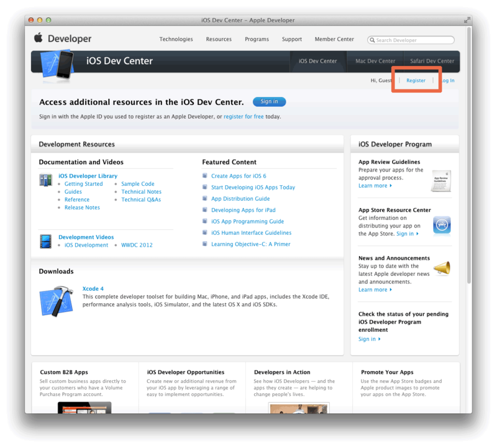Switch to the Mac Dev Center tab
The width and height of the screenshot is (497, 448).
click(375, 61)
